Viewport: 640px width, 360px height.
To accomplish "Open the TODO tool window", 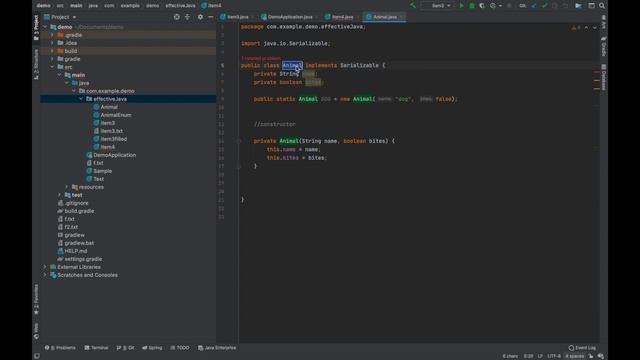I will [180, 348].
